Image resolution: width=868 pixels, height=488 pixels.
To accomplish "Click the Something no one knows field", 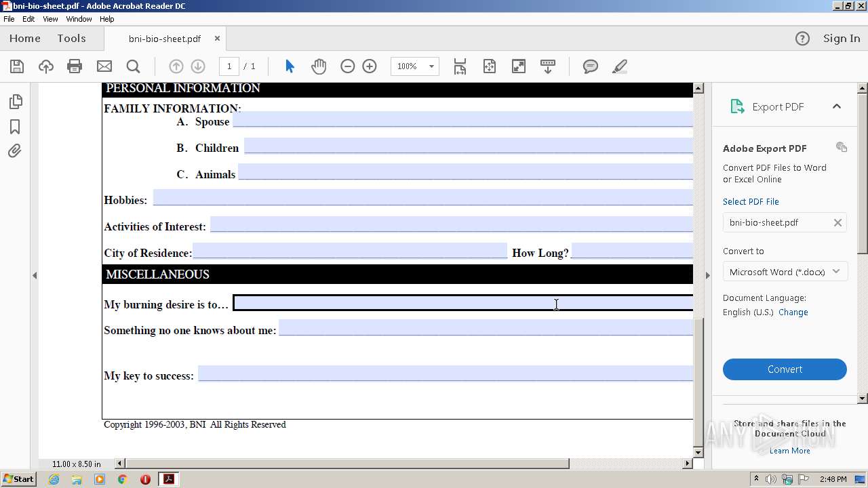I will coord(486,327).
